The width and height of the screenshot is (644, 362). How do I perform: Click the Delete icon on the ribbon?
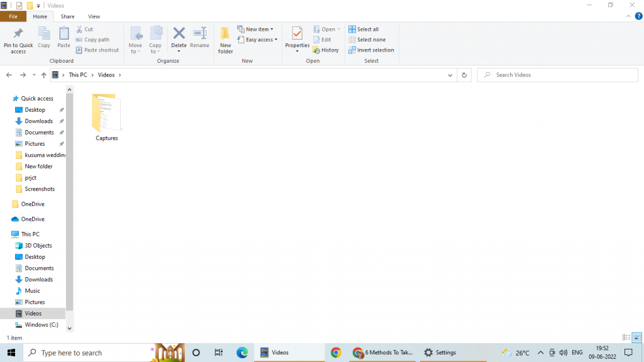(179, 36)
